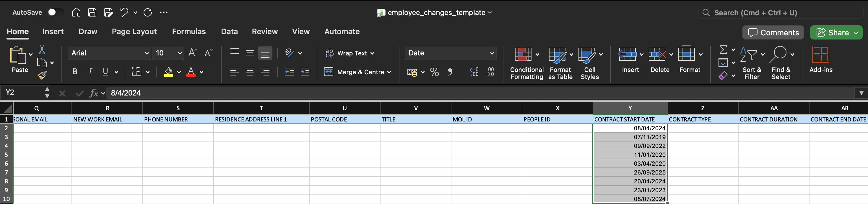Screen dimensions: 868x204
Task: Click the Format Painter brush icon
Action: (42, 75)
